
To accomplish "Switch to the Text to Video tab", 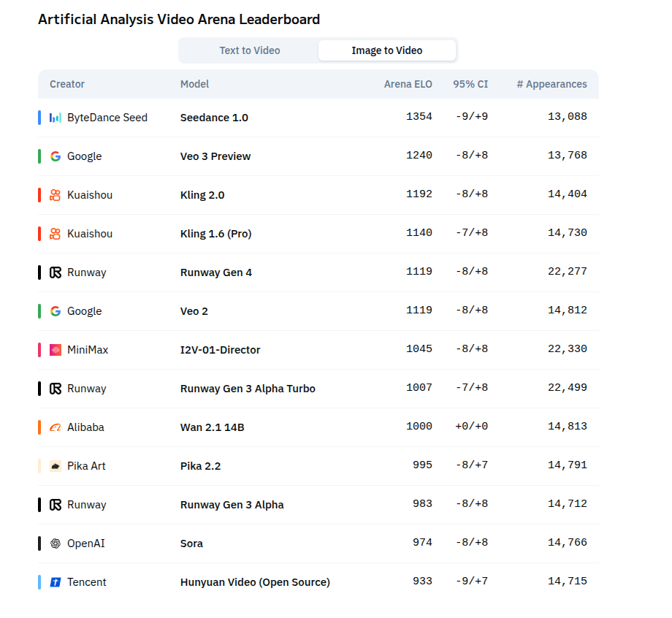I will (249, 50).
